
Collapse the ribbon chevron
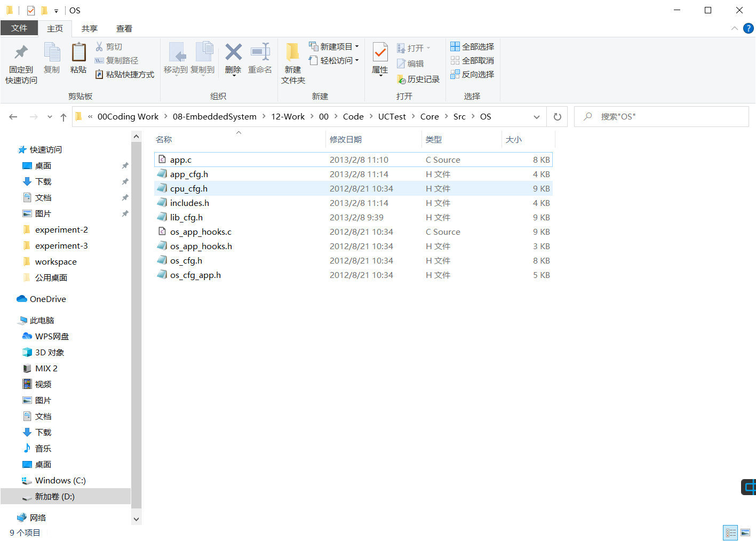(x=735, y=28)
